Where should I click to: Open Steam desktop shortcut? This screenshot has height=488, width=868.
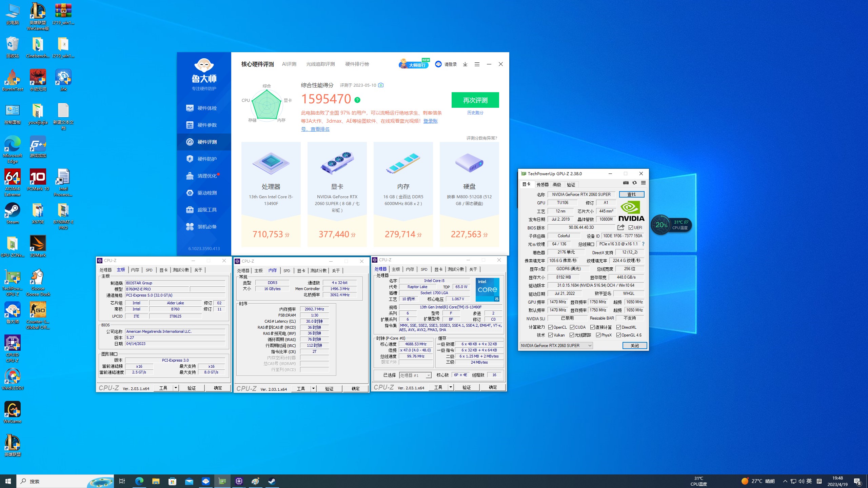click(x=13, y=214)
